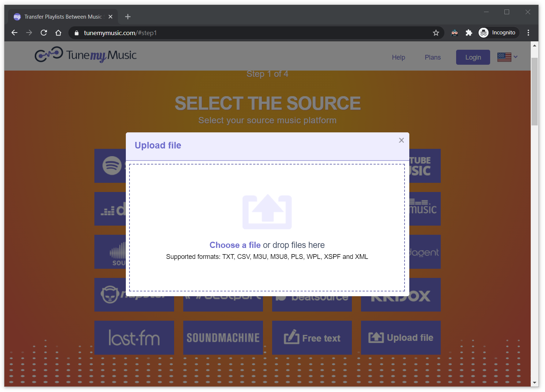545x392 pixels.
Task: Close the Upload file dialog
Action: 401,140
